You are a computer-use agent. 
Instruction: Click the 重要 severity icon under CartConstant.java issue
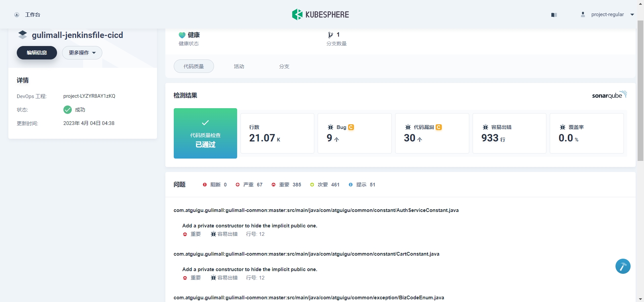(x=185, y=278)
